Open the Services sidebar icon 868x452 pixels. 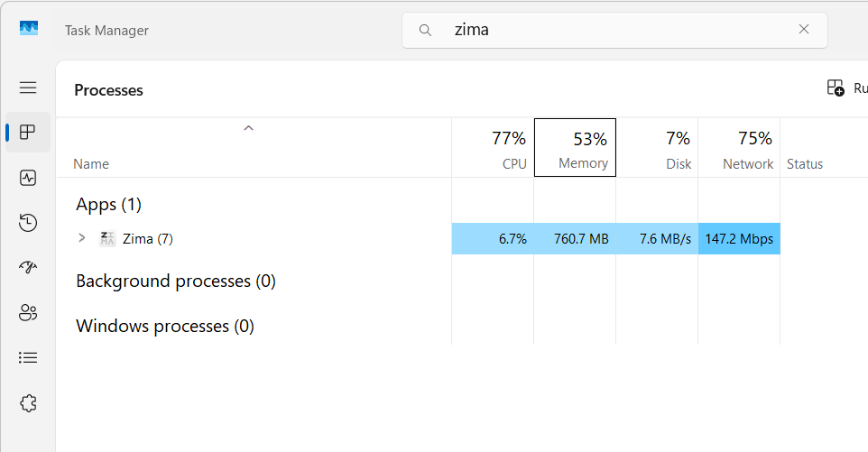click(28, 403)
